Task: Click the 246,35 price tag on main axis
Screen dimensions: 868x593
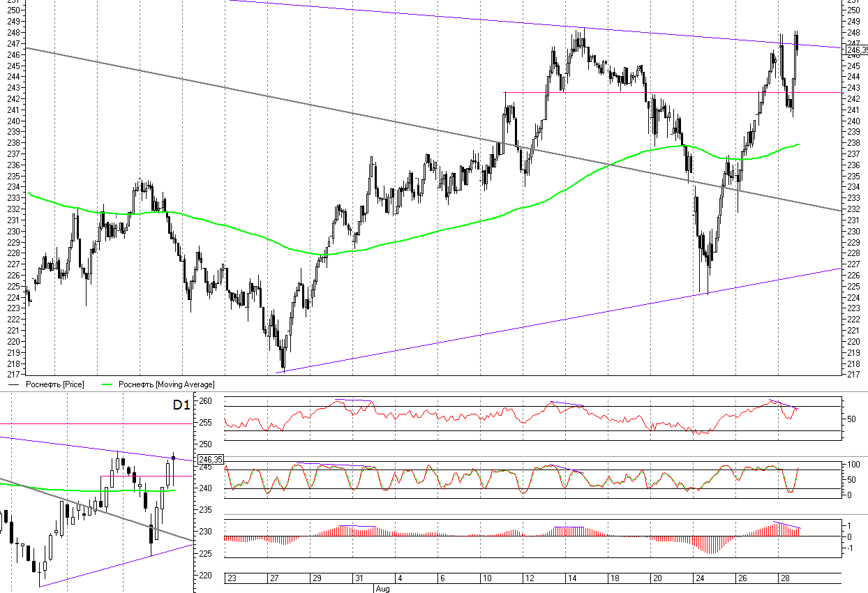Action: pos(856,50)
